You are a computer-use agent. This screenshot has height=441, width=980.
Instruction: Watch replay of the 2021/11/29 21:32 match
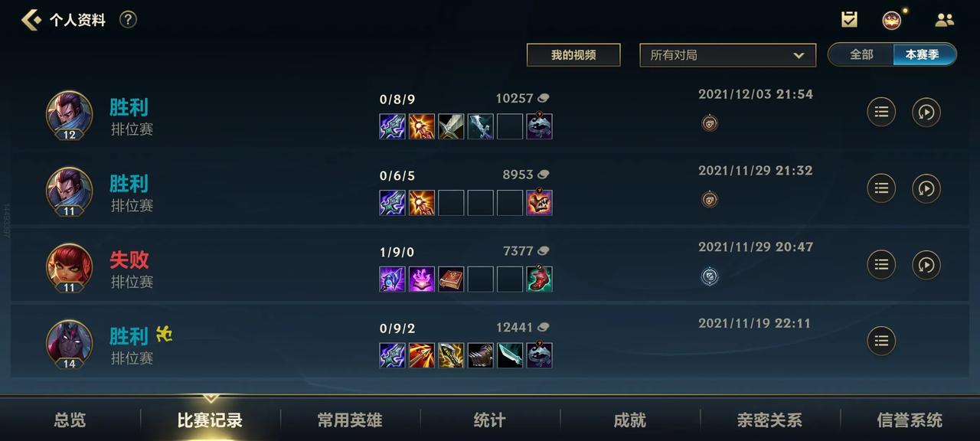(926, 188)
